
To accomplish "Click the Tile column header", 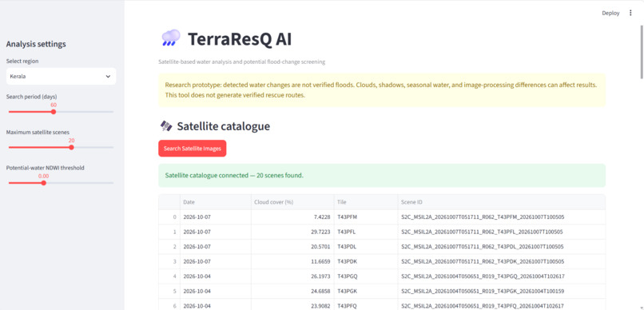I will 366,202.
